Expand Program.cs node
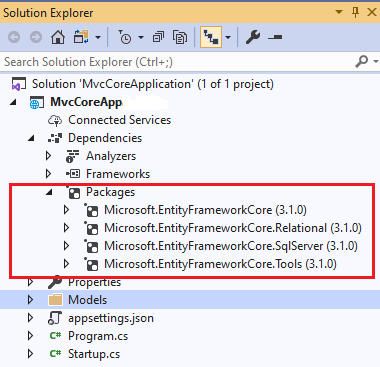The height and width of the screenshot is (367, 380). tap(30, 336)
